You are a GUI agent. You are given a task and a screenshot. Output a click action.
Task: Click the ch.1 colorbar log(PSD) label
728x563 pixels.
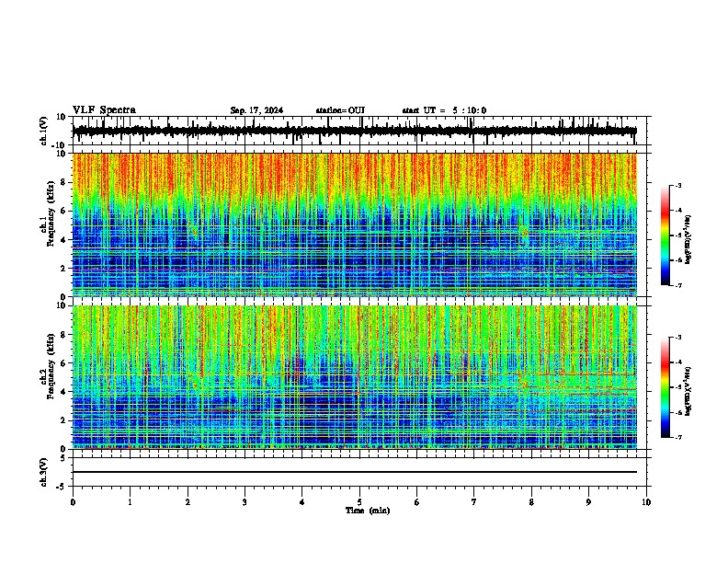[688, 239]
